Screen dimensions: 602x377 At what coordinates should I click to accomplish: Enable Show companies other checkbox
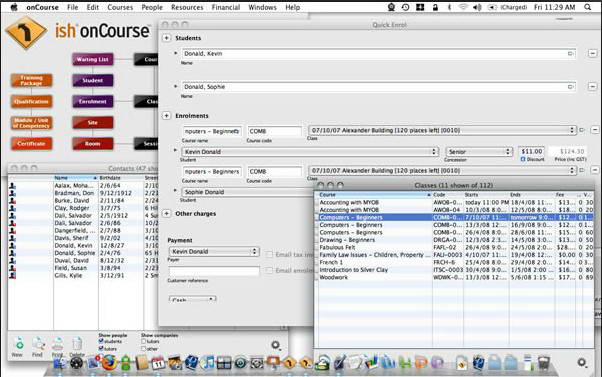(144, 348)
